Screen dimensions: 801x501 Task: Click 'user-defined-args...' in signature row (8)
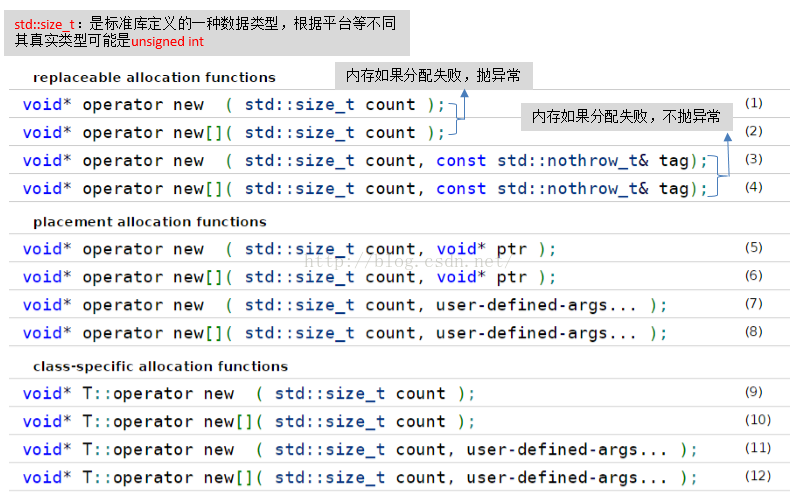coord(536,333)
